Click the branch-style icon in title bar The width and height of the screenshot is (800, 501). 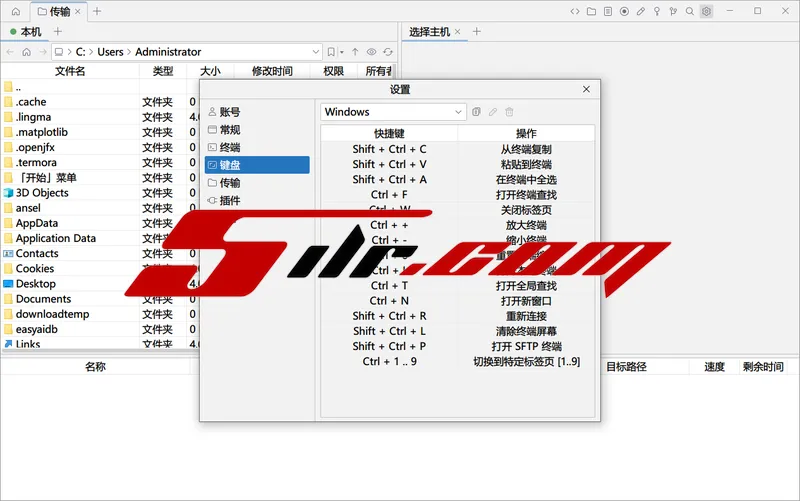pos(673,11)
